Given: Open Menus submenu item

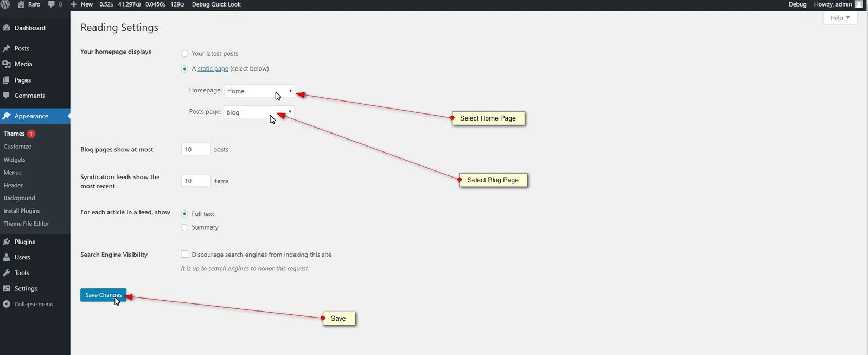Looking at the screenshot, I should pyautogui.click(x=12, y=173).
